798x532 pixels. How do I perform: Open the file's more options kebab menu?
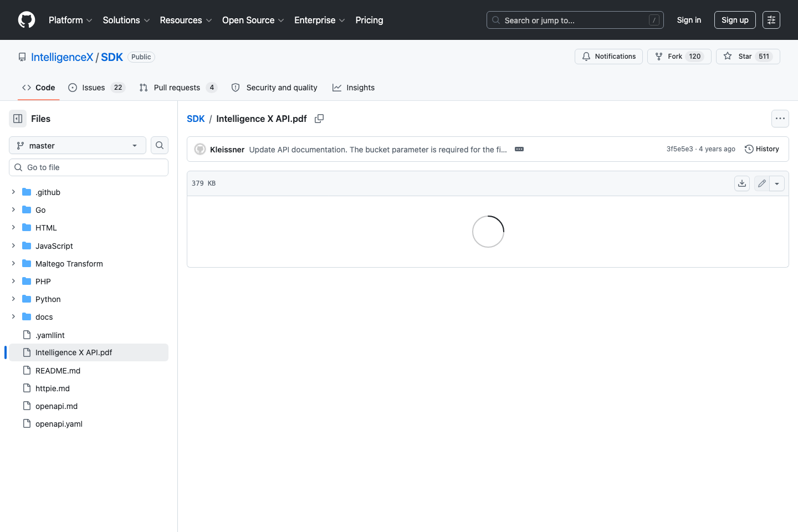pos(780,119)
